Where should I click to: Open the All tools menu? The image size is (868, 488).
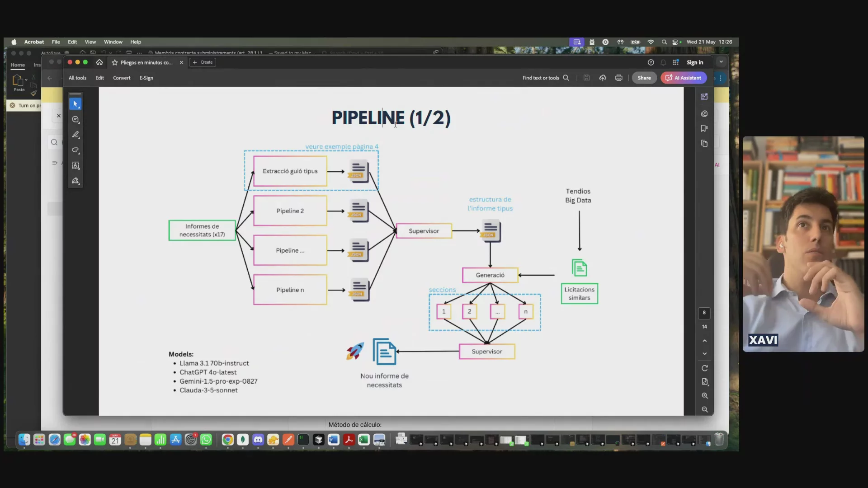point(77,78)
